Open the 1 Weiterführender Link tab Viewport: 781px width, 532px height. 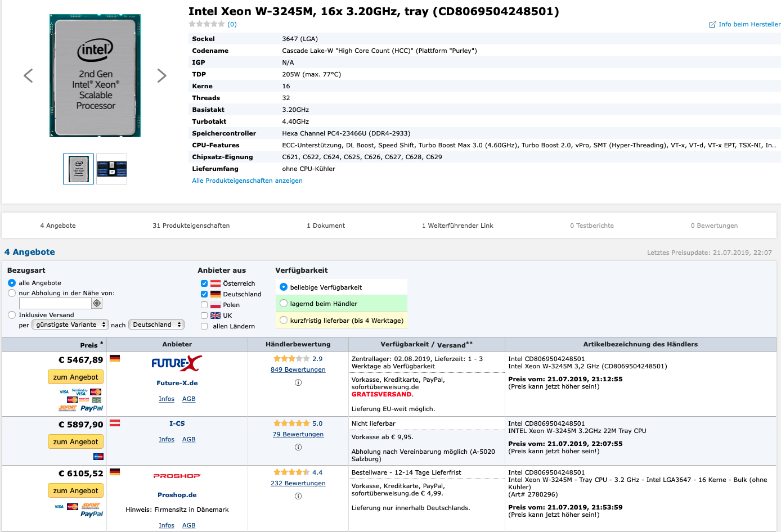[457, 226]
